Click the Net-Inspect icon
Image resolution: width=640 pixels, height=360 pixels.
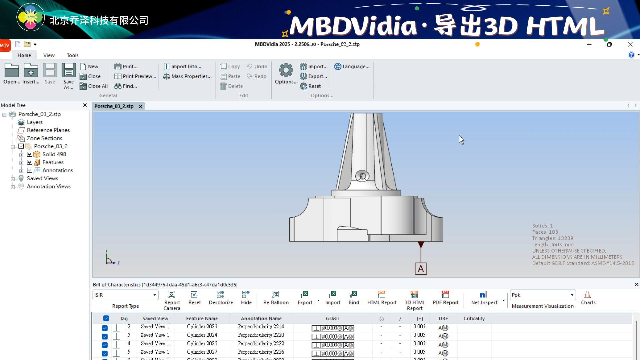(x=483, y=295)
